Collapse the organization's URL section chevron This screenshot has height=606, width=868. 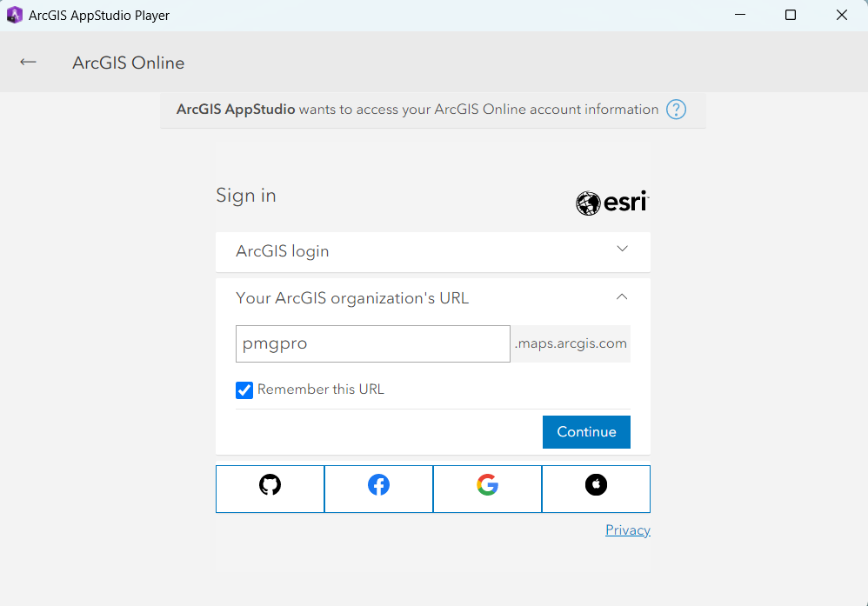pos(622,297)
